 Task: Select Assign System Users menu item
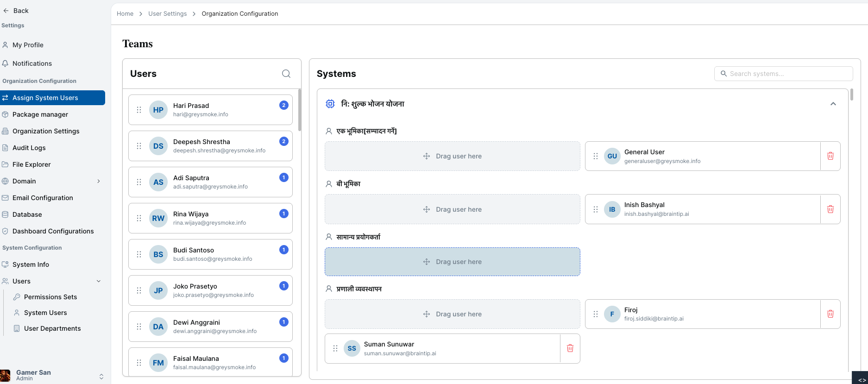point(52,98)
